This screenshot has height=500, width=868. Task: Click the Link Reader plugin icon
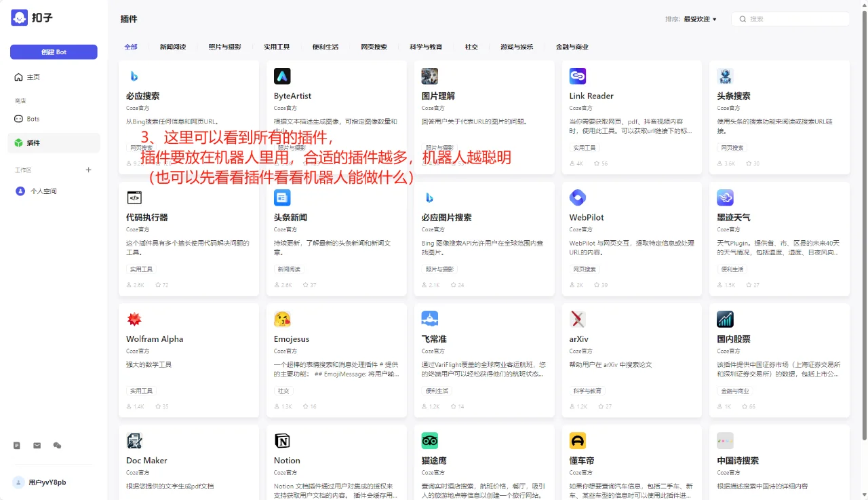coord(578,76)
